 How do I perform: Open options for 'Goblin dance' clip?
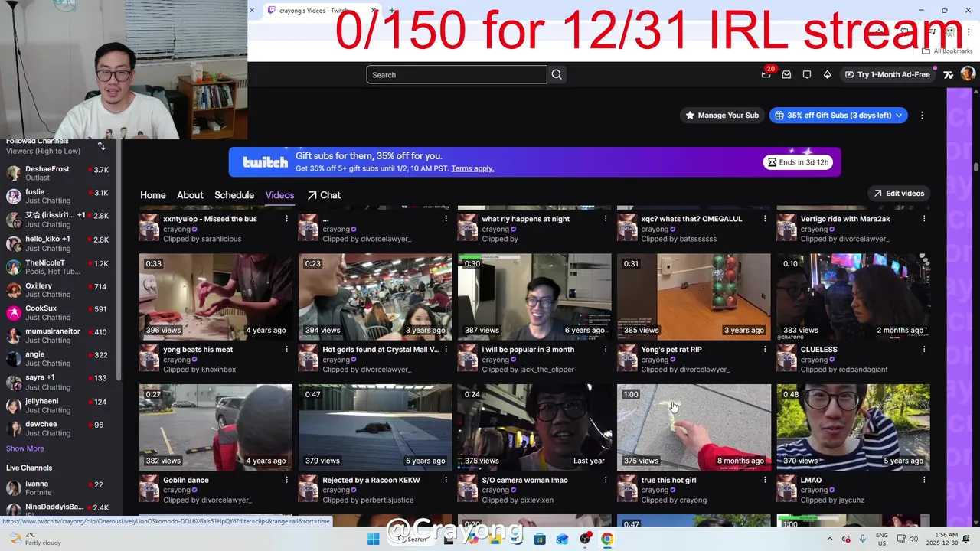click(x=287, y=480)
